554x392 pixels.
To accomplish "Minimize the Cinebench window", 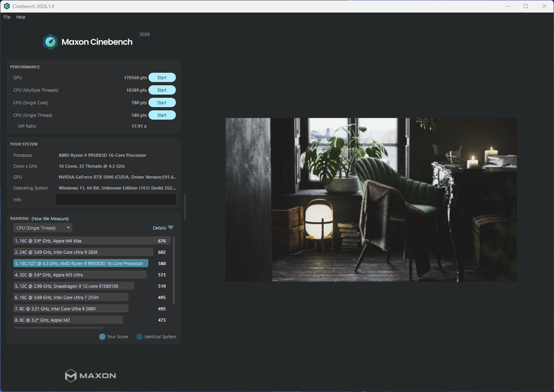I will point(507,6).
